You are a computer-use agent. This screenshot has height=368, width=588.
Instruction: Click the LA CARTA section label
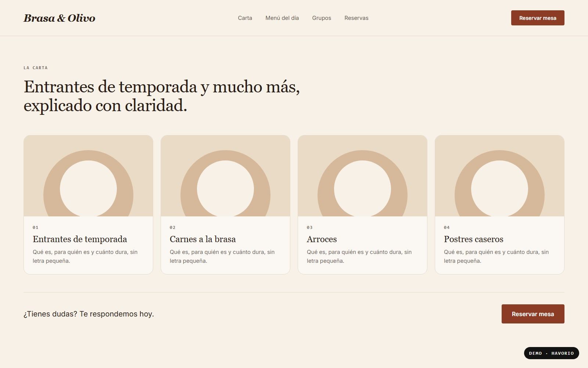36,68
